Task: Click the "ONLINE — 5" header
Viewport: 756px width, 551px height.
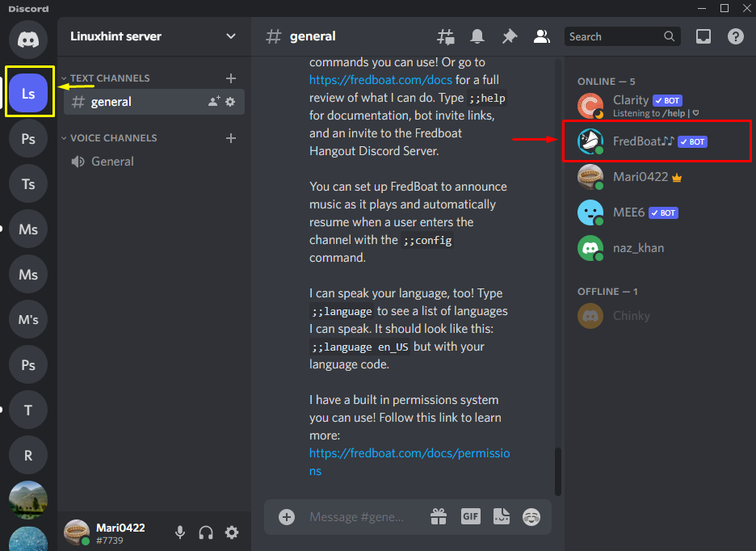Action: pyautogui.click(x=606, y=82)
